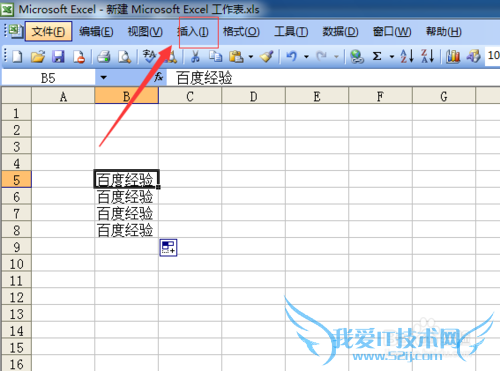Expand the AutoSum functions dropdown arrow
This screenshot has height=371, width=500.
[x=392, y=57]
